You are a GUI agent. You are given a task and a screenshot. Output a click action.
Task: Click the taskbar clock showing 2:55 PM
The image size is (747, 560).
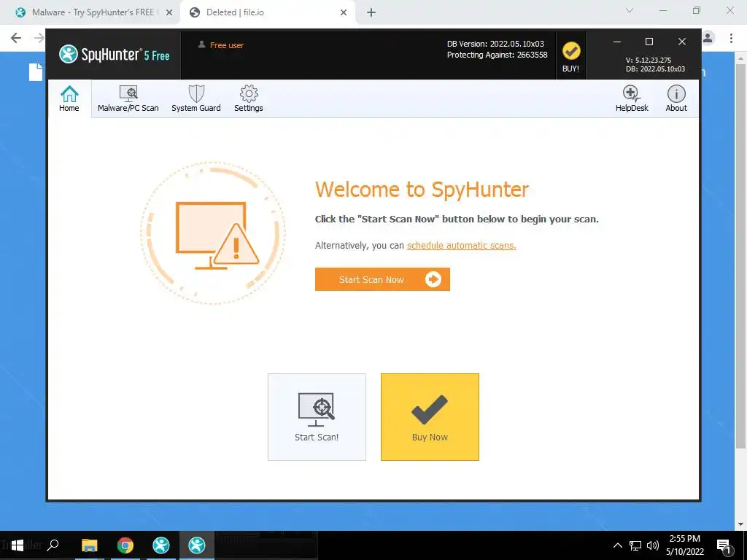[x=684, y=545]
